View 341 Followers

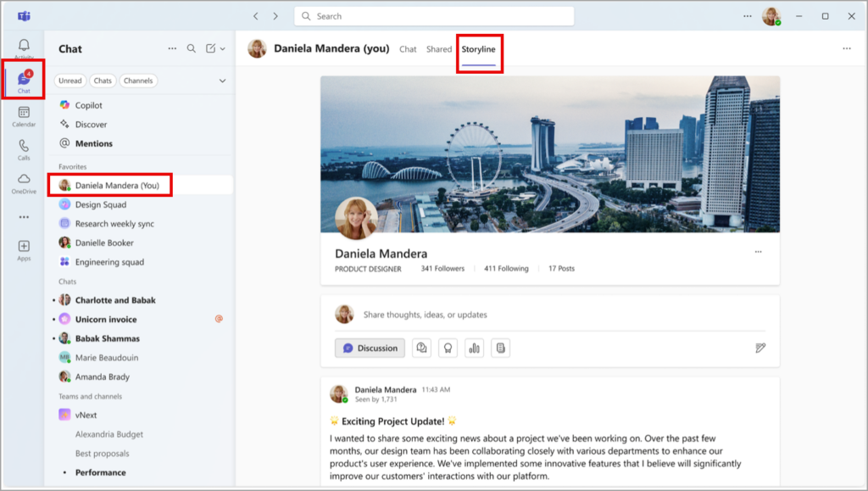tap(442, 269)
